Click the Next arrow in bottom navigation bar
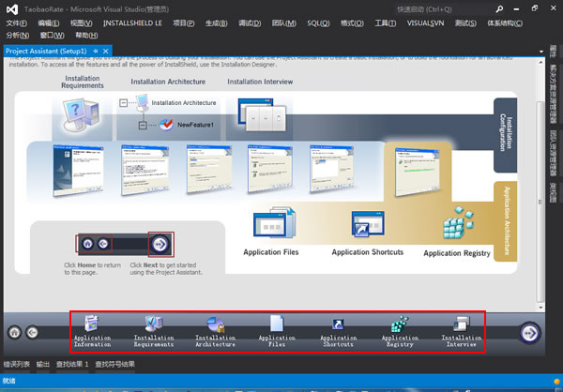 [529, 333]
